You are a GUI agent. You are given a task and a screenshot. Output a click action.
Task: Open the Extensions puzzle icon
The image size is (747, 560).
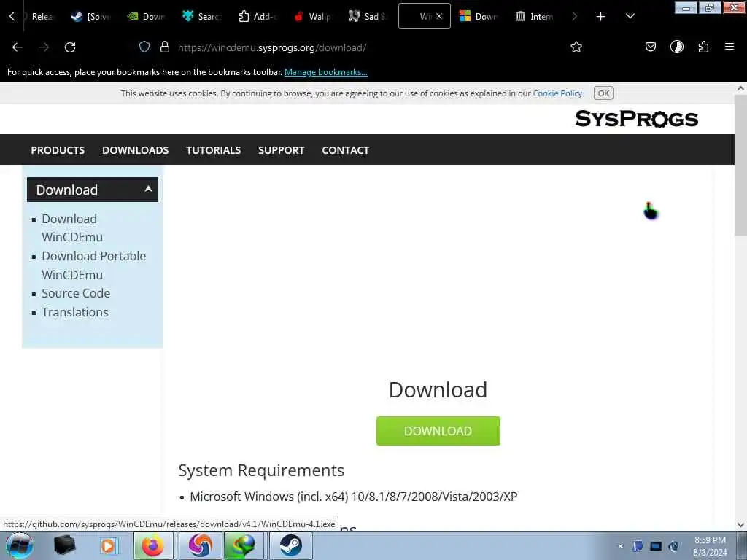tap(703, 47)
